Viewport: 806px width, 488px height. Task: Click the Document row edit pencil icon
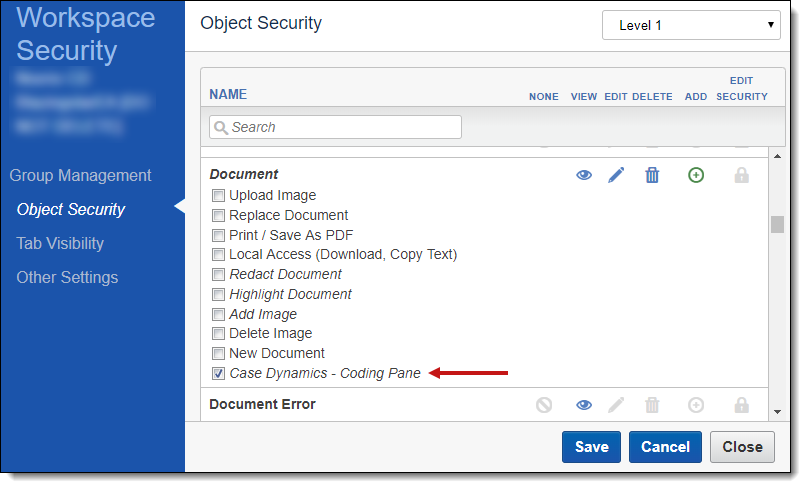(616, 175)
